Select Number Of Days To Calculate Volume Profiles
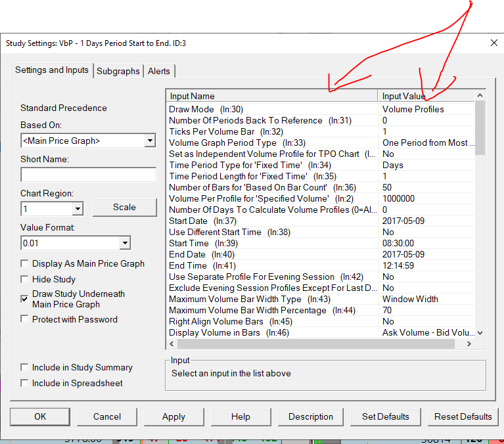Screen dimensions: 504x444 pos(321,210)
